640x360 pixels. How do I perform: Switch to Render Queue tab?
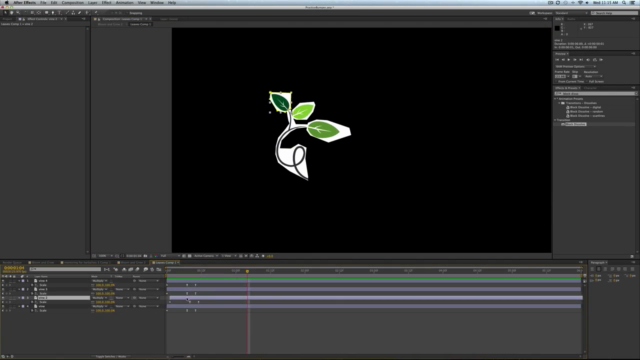pos(13,262)
